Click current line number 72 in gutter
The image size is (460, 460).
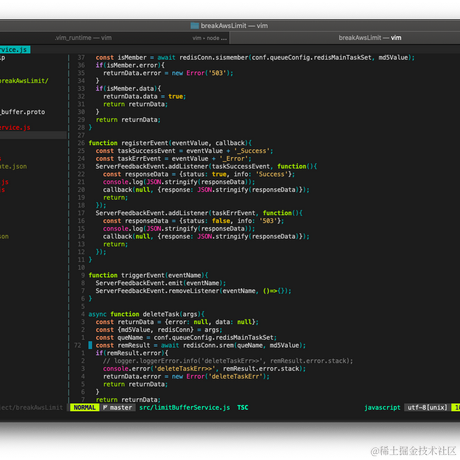pyautogui.click(x=78, y=345)
